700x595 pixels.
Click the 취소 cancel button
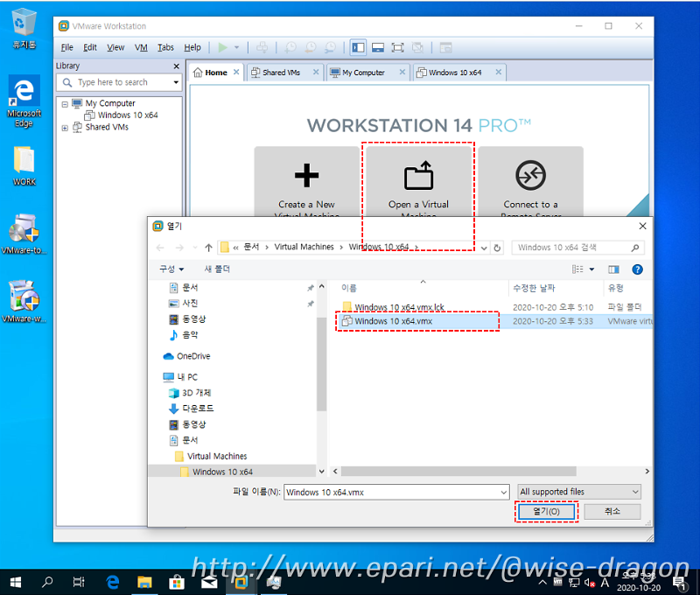612,512
